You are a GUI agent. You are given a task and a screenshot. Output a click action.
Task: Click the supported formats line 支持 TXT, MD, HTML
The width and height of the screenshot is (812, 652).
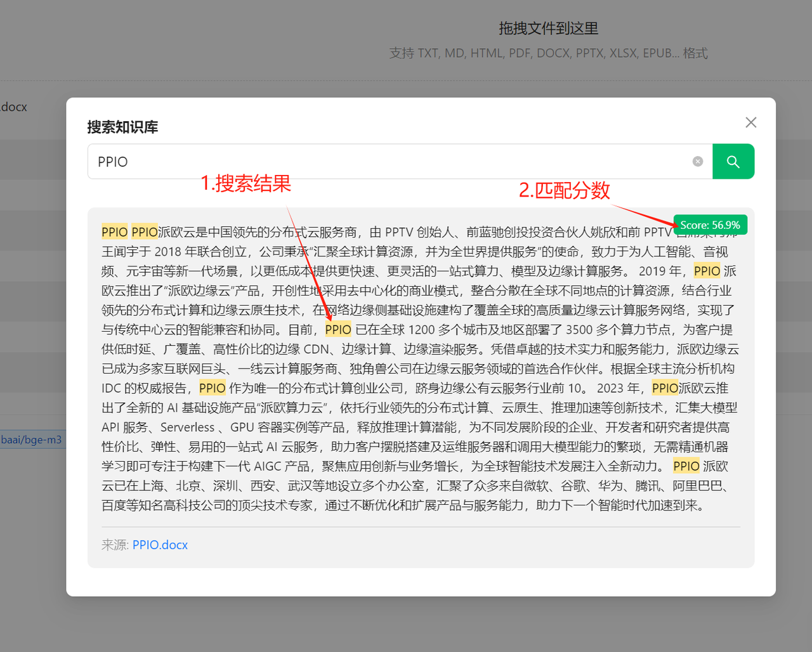[549, 53]
